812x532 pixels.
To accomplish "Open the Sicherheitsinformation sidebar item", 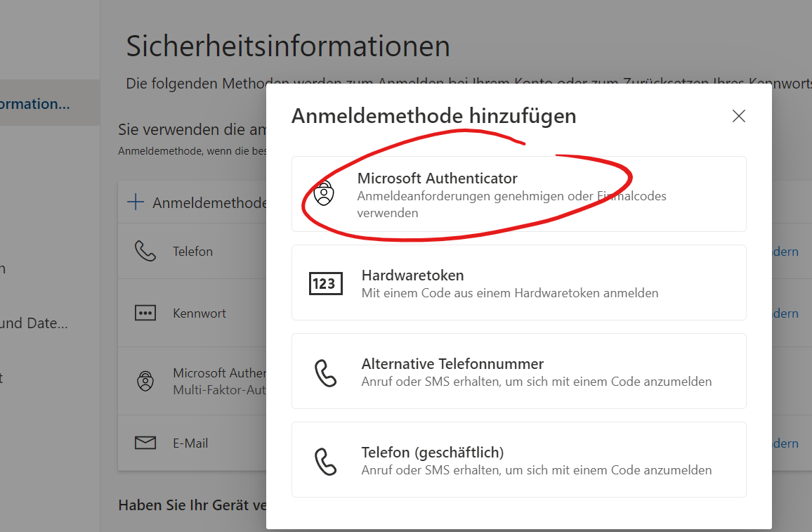I will click(x=35, y=104).
